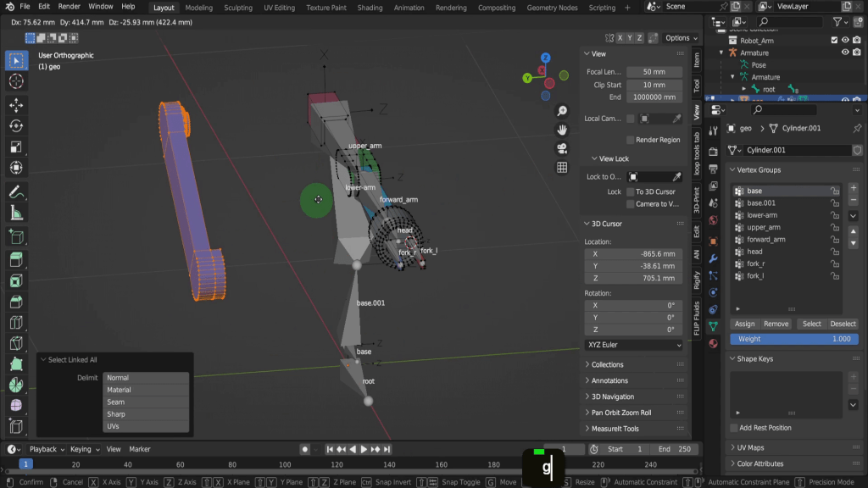Expand the Annotations panel
Viewport: 868px width, 488px height.
(x=609, y=380)
